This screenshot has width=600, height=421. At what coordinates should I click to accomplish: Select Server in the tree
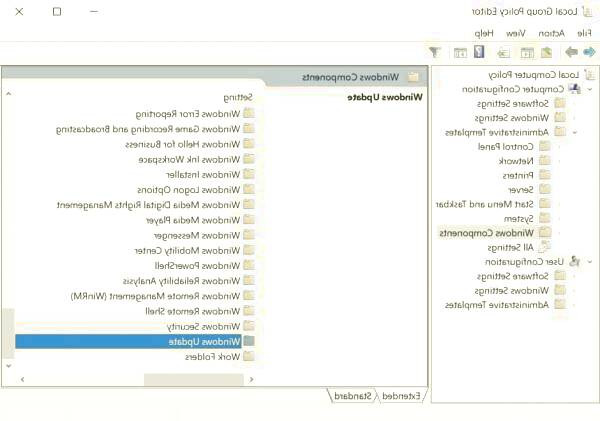coord(521,190)
